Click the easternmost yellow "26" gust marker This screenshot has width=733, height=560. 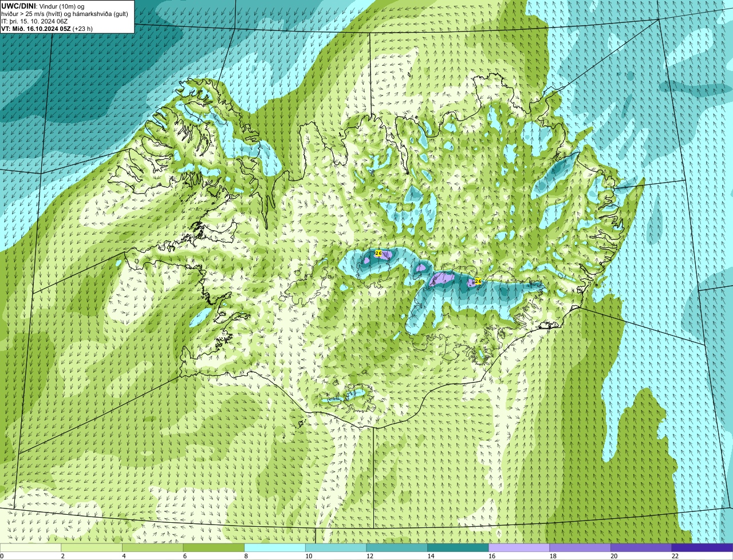pos(478,281)
